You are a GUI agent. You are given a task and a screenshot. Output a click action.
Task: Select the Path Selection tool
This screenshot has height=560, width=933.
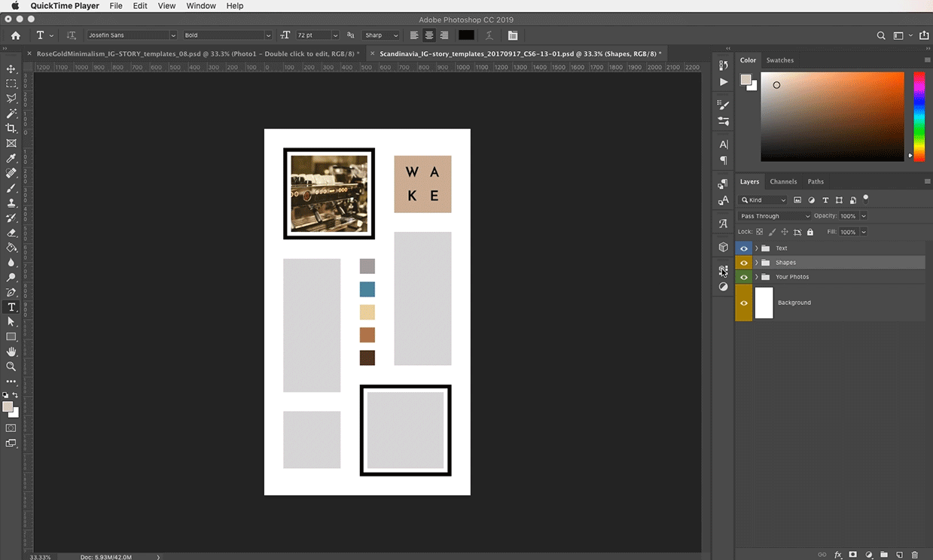11,322
